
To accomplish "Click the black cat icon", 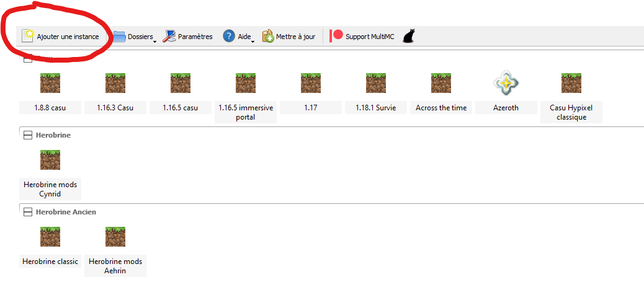I will pyautogui.click(x=409, y=36).
